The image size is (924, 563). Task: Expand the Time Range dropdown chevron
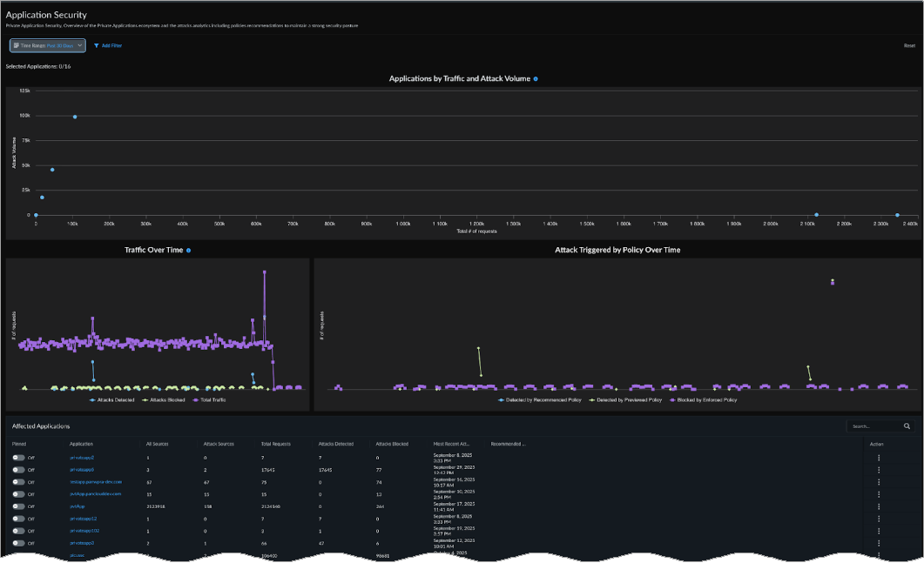(80, 45)
